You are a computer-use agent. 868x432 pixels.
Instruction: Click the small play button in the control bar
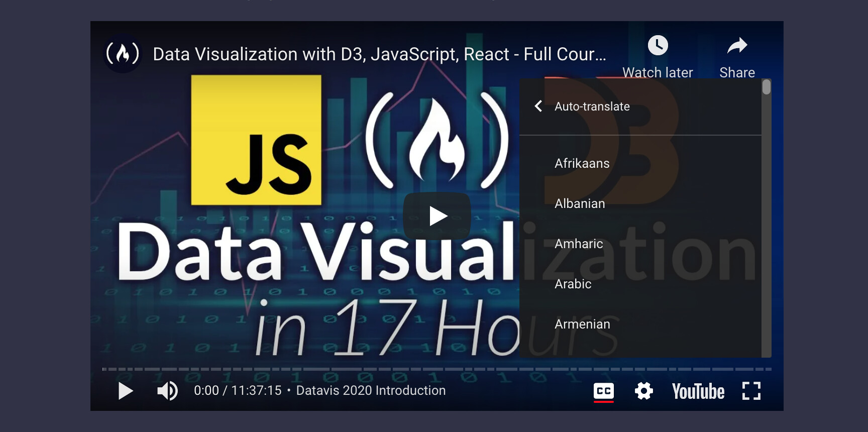pos(125,391)
